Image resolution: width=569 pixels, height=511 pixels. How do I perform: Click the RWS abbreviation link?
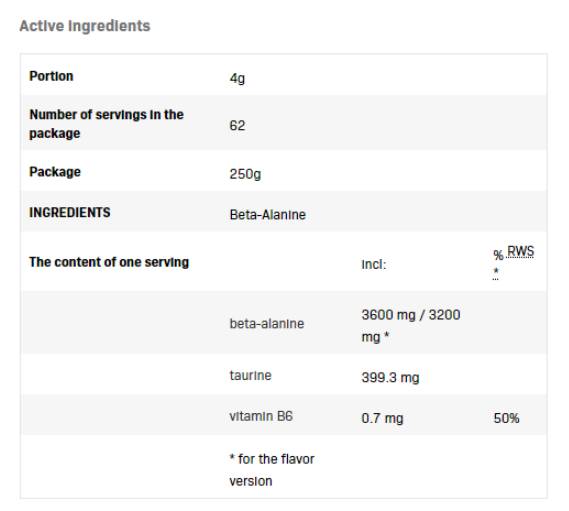point(520,251)
